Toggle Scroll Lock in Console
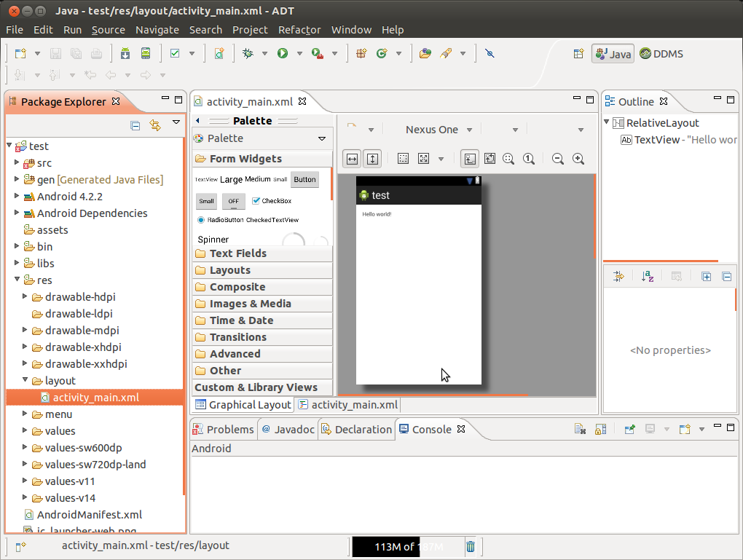Image resolution: width=743 pixels, height=560 pixels. point(600,429)
